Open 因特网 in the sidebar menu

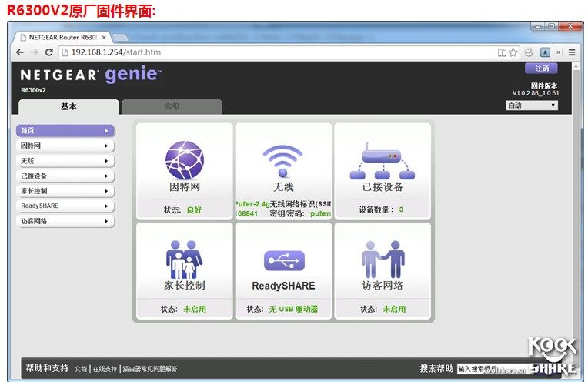(65, 146)
